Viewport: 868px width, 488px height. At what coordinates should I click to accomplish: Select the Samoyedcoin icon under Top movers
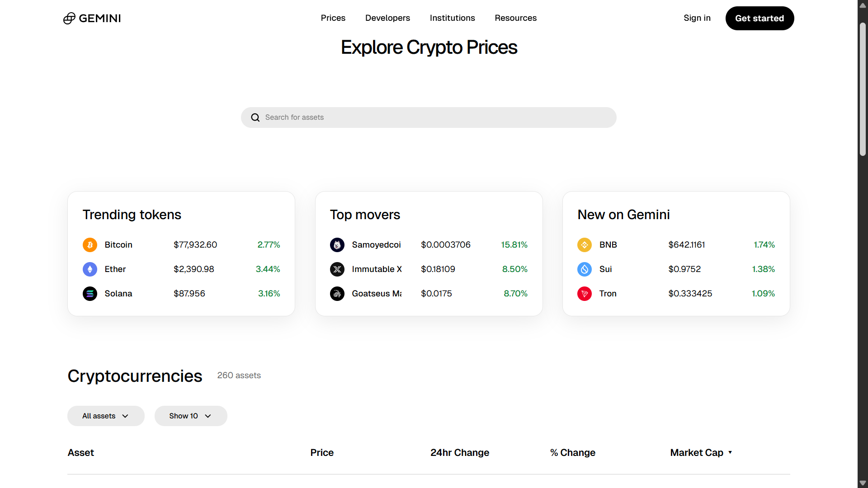[x=337, y=244]
